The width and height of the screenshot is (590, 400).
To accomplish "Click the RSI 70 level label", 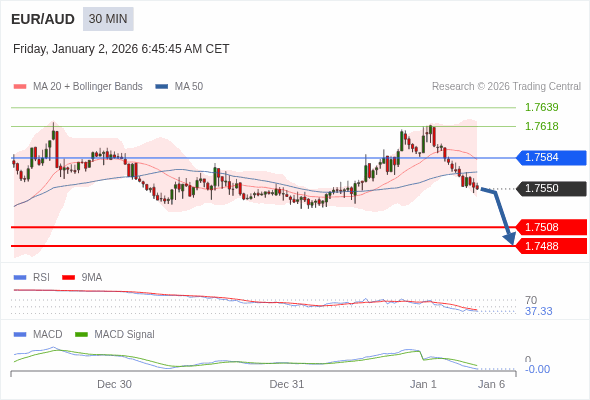I will click(531, 300).
